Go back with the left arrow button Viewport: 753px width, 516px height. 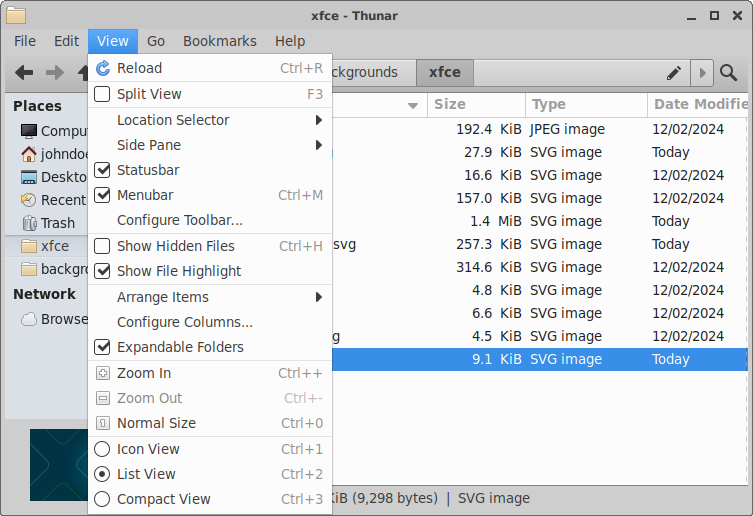(x=24, y=73)
